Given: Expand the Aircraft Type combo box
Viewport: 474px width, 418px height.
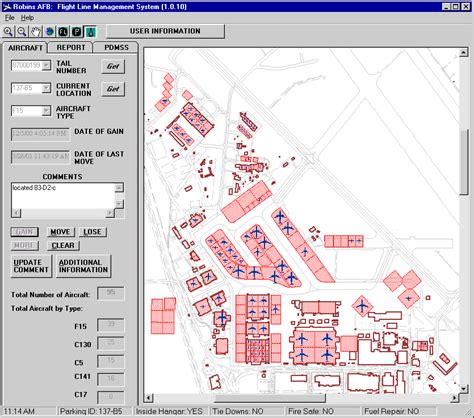Looking at the screenshot, I should [46, 111].
